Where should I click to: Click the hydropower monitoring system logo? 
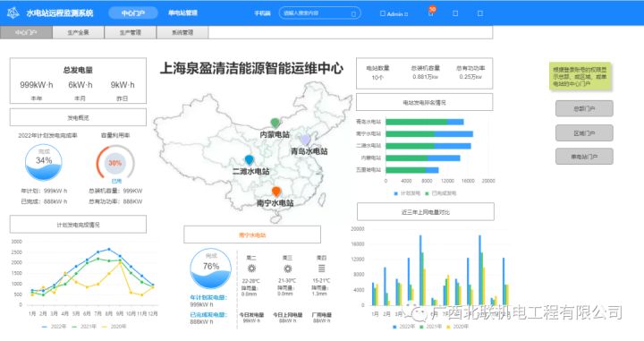click(13, 13)
